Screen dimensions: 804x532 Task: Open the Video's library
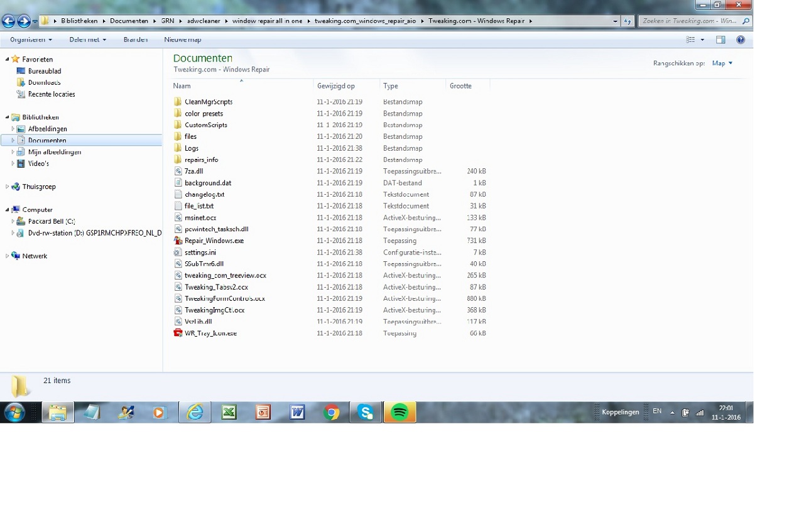pyautogui.click(x=38, y=163)
